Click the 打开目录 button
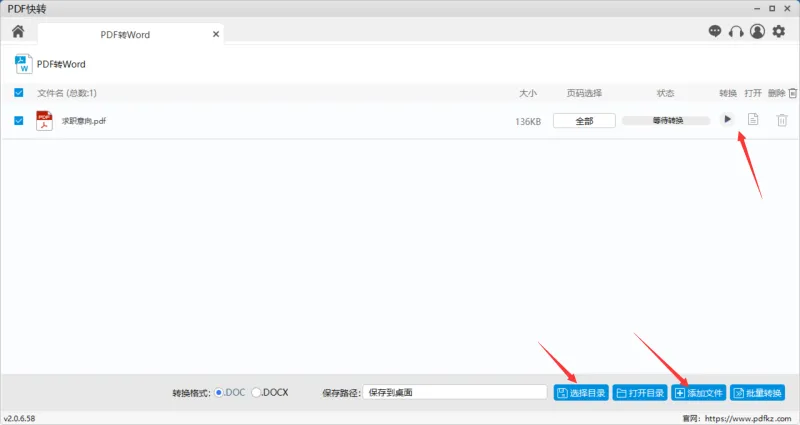The image size is (800, 425). click(x=640, y=393)
